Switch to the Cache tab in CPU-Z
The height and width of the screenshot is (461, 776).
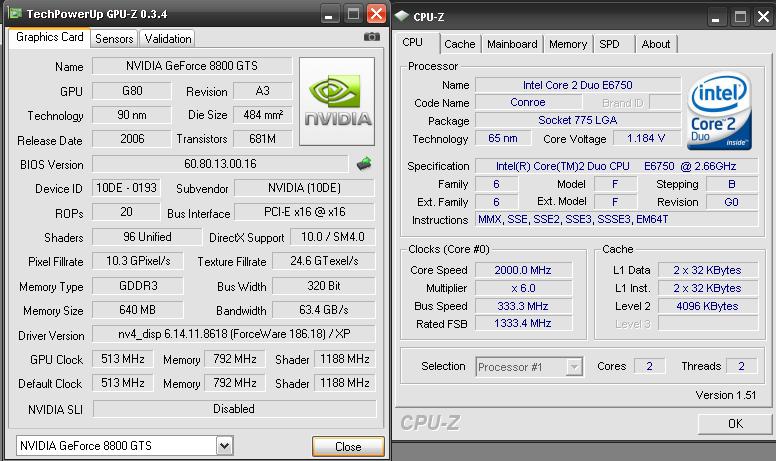(459, 44)
